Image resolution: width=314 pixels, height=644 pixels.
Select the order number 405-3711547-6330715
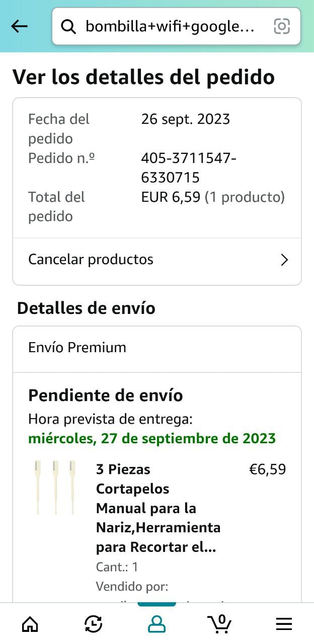pyautogui.click(x=189, y=168)
